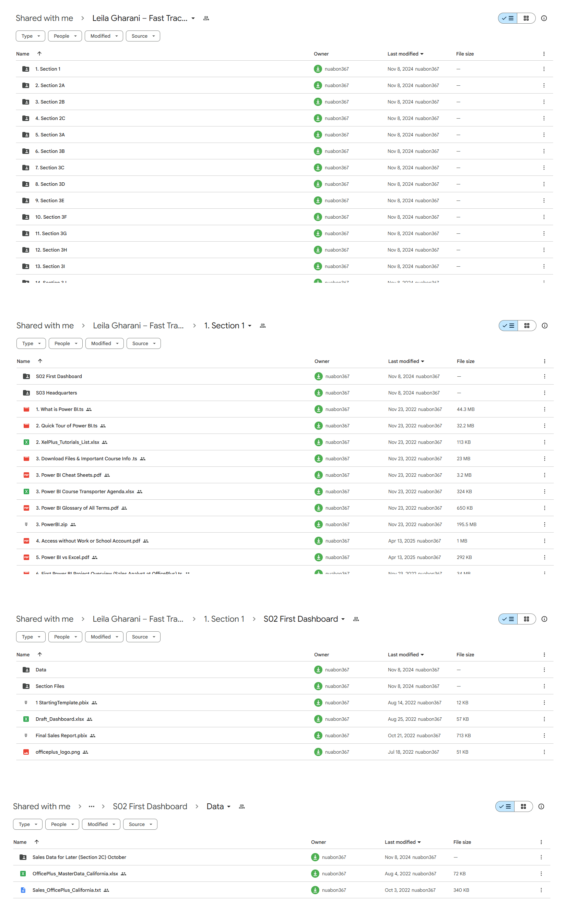
Task: Open the info panel in the Data folder view
Action: 541,806
